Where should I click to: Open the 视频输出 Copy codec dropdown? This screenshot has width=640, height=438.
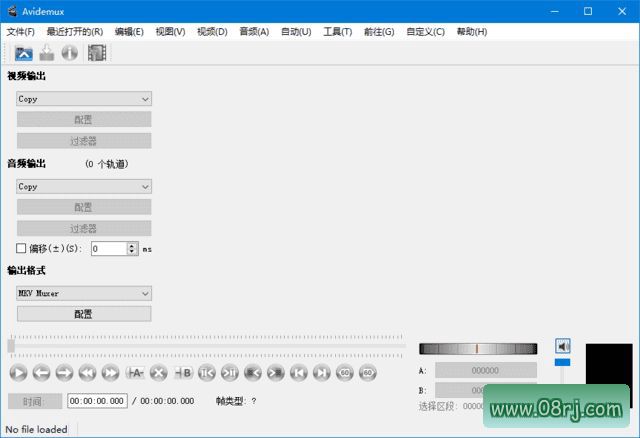pyautogui.click(x=84, y=99)
